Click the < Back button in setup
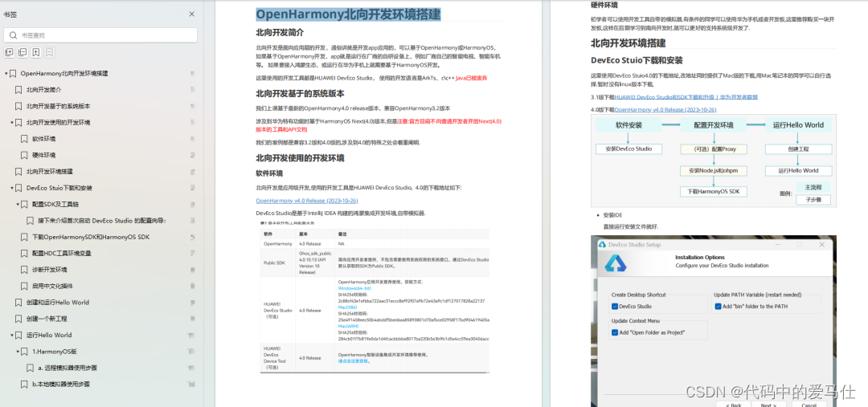Screen dimensions: 868x407 (733, 405)
